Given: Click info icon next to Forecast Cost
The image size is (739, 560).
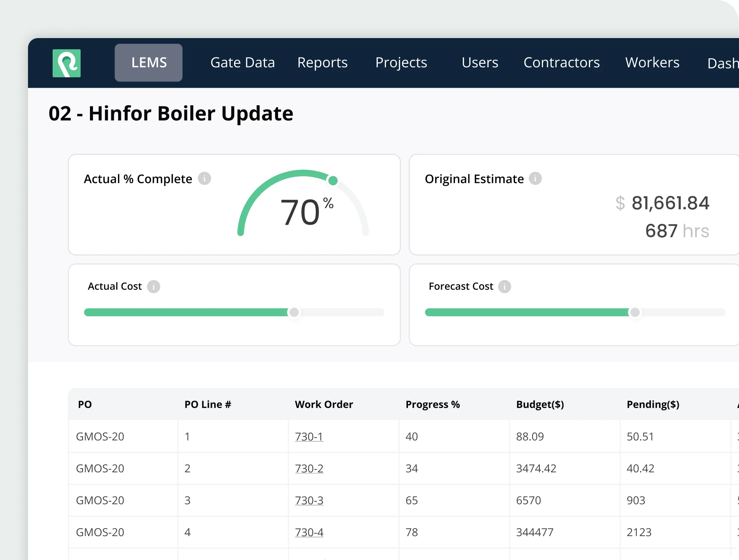Looking at the screenshot, I should [x=505, y=286].
